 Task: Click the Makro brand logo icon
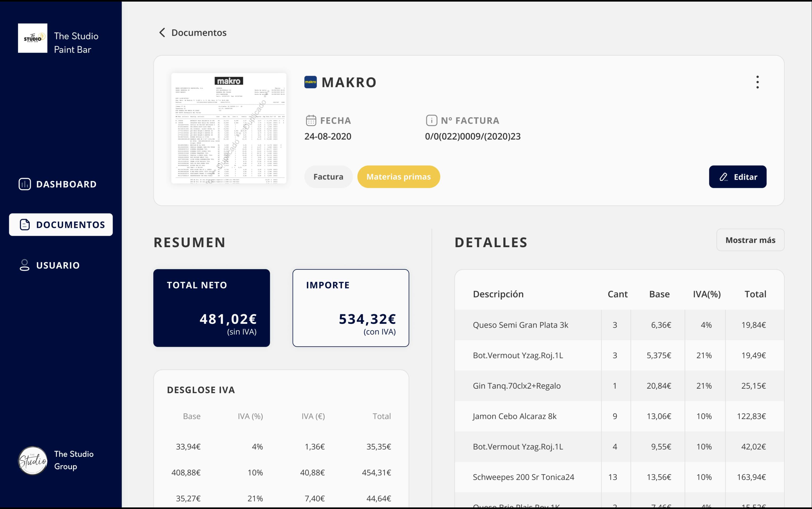310,82
